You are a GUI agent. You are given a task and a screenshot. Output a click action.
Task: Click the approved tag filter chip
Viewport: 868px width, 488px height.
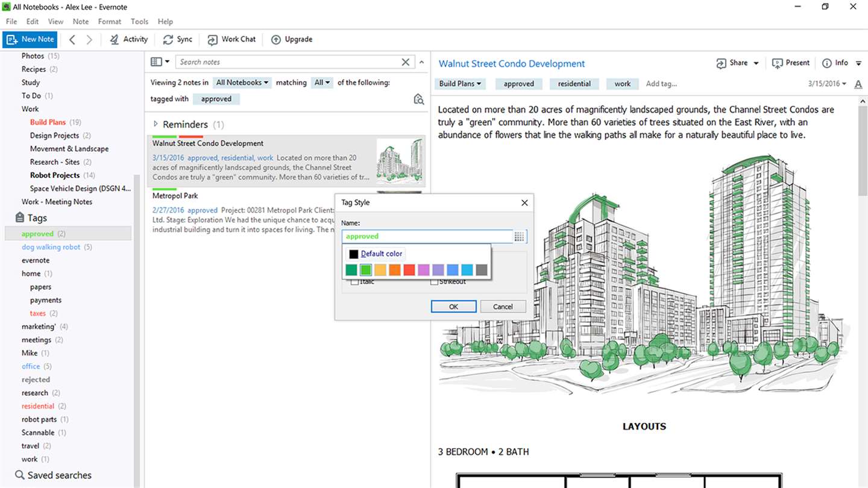click(x=216, y=99)
